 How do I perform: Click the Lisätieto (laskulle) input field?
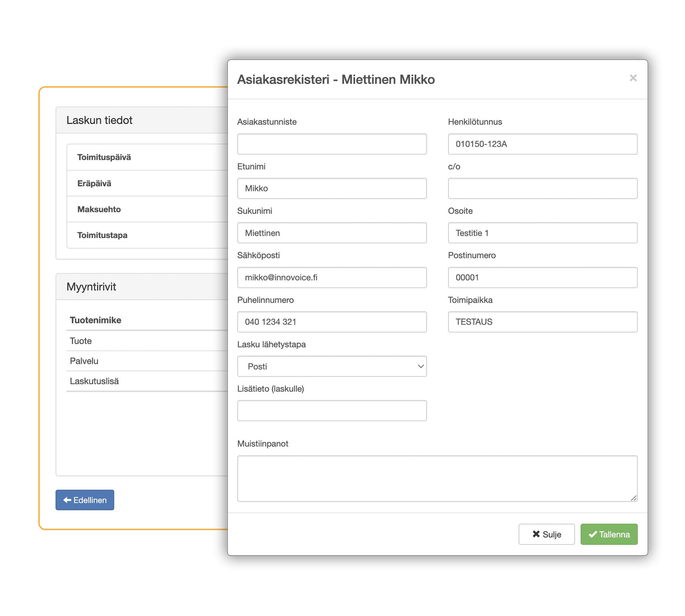(332, 411)
